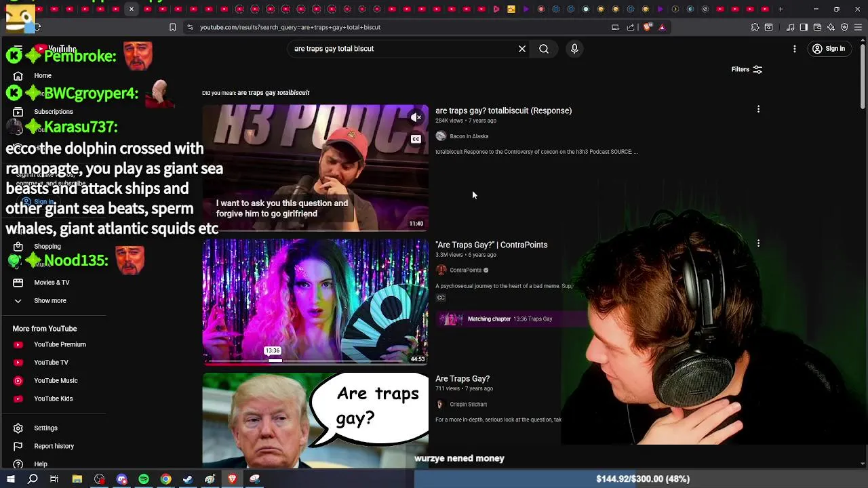This screenshot has width=868, height=488.
Task: Open Steam from taskbar
Action: [x=188, y=479]
